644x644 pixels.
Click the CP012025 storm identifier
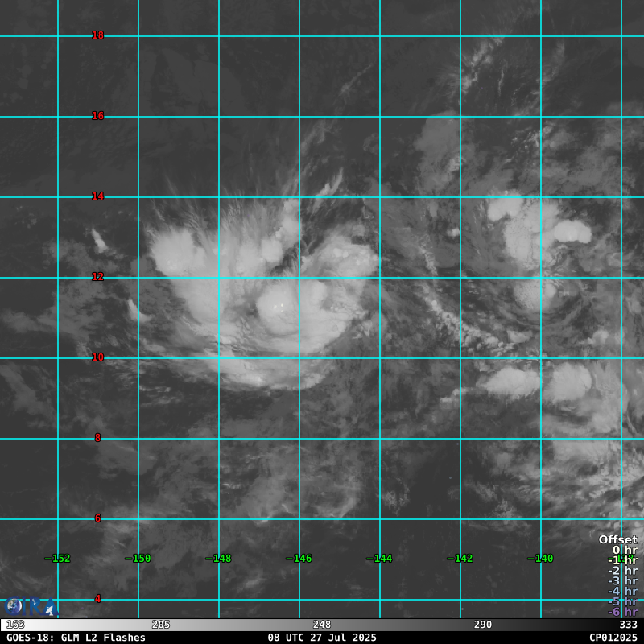pos(613,637)
